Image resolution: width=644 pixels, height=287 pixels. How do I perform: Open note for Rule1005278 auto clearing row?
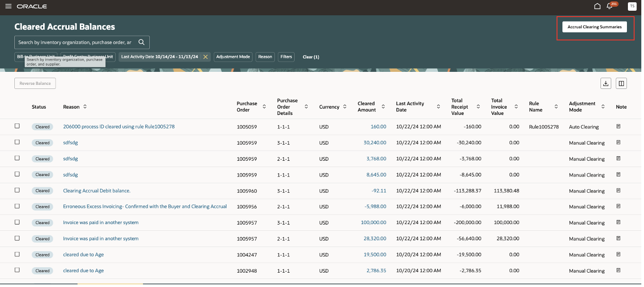pyautogui.click(x=618, y=127)
